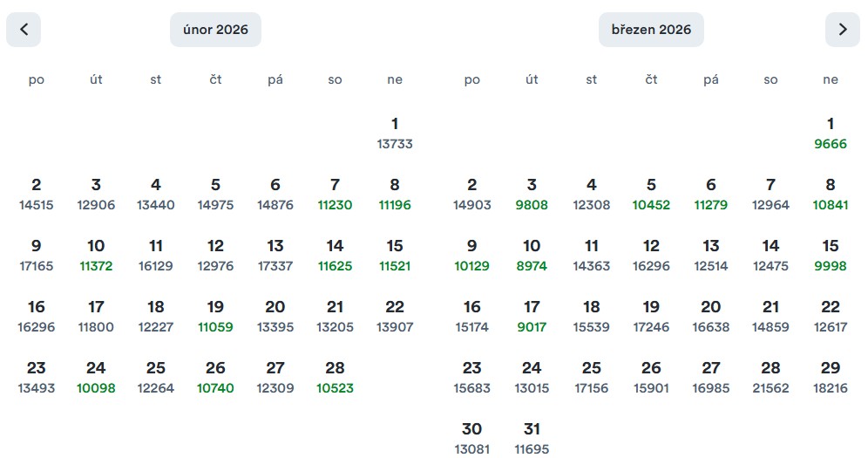Choose February 10 priced 11372
868x458 pixels.
tap(96, 255)
